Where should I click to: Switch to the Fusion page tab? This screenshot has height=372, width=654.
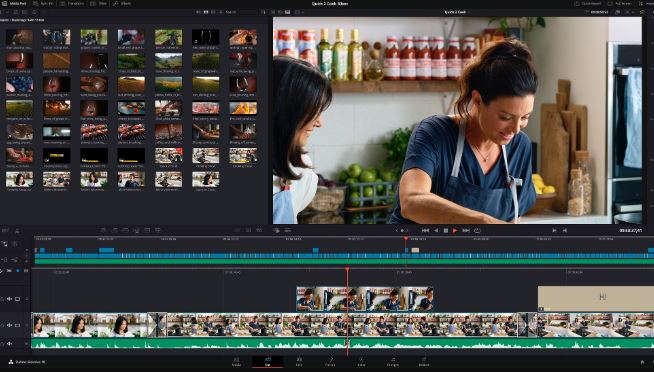tap(330, 362)
